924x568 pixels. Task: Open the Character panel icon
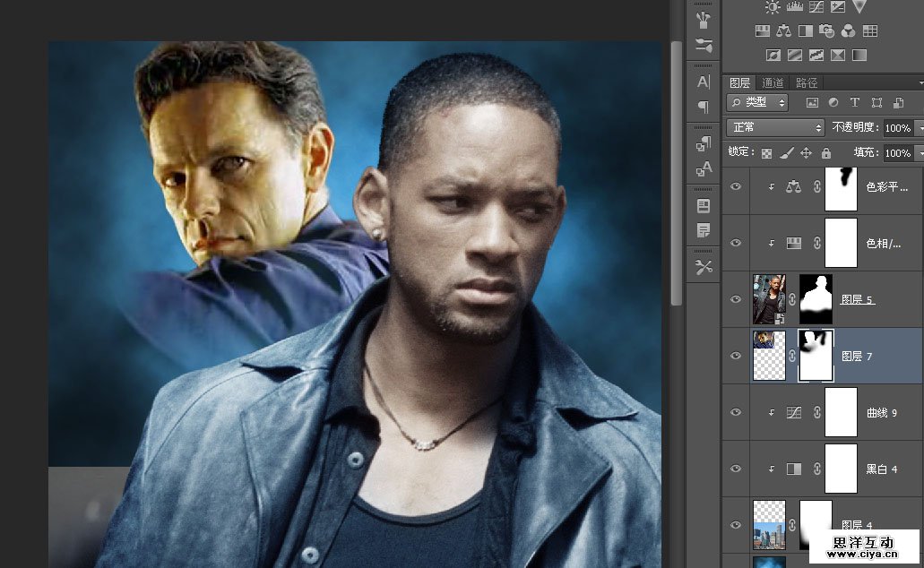[704, 82]
